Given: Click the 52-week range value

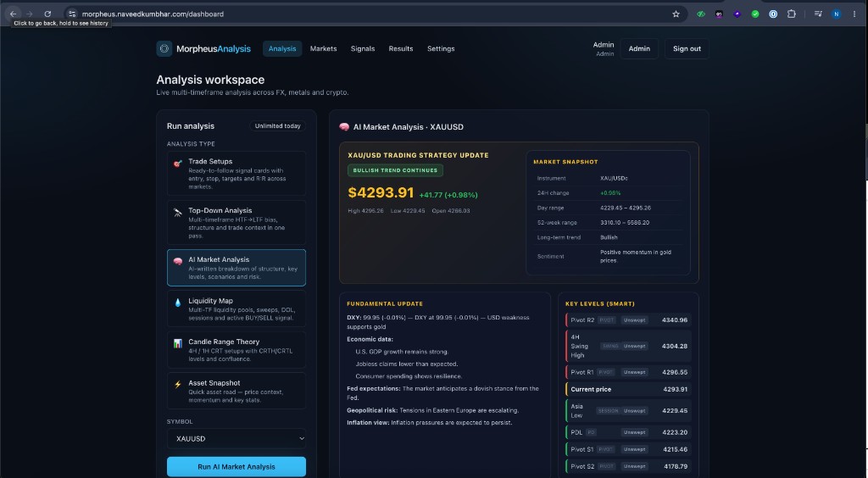Looking at the screenshot, I should 625,222.
